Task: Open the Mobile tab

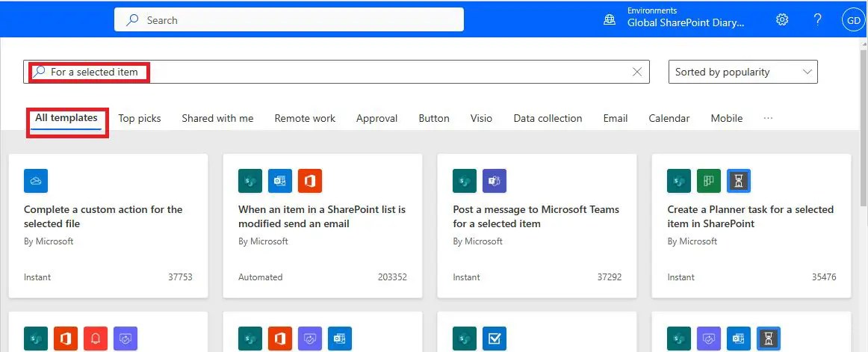Action: tap(727, 118)
